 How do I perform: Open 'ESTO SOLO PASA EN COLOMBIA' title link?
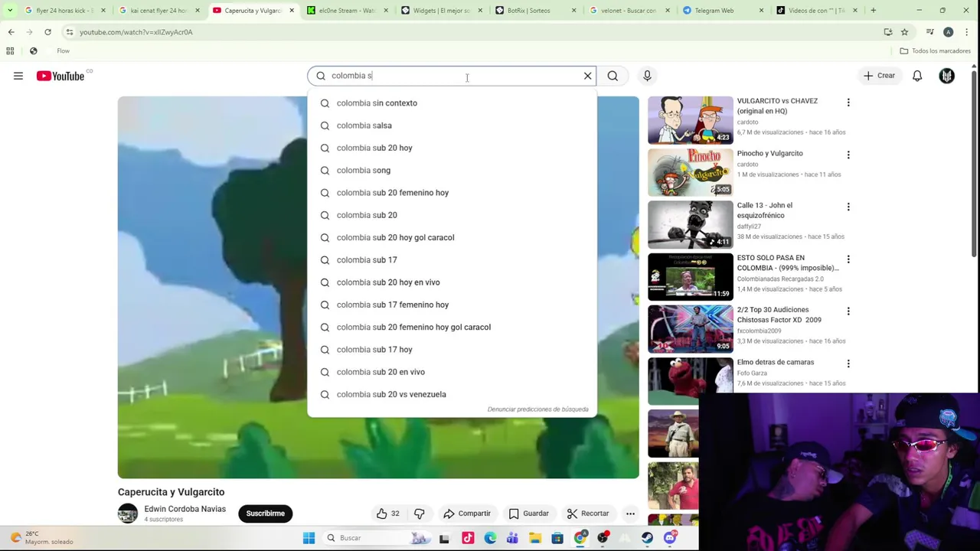(x=788, y=262)
